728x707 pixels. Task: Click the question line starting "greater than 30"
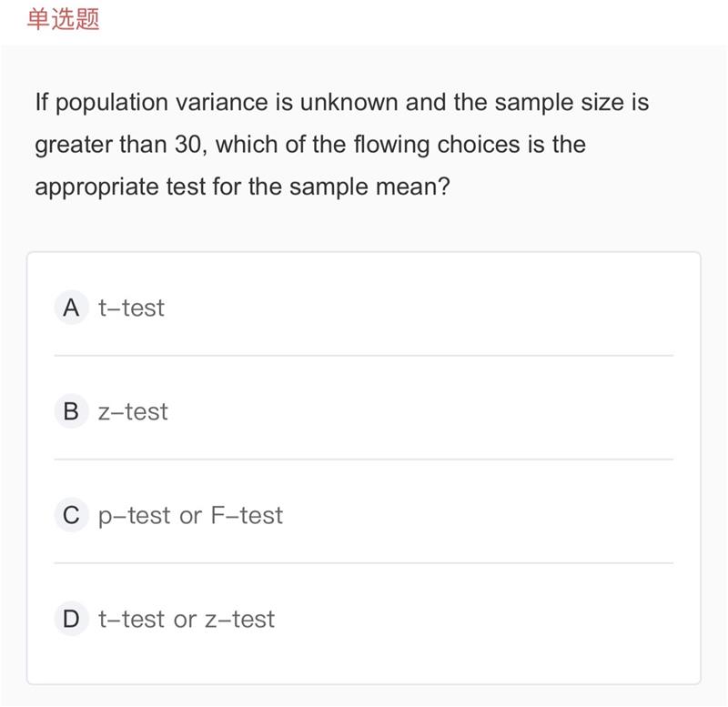(x=310, y=145)
